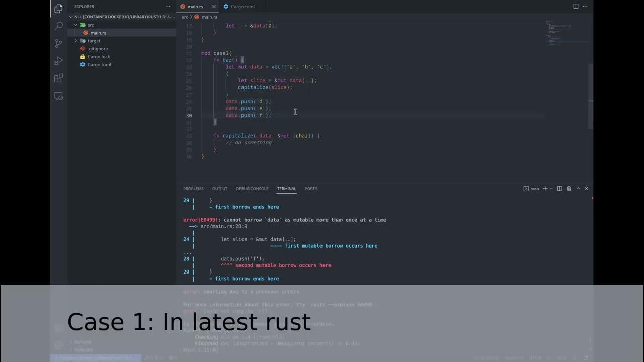Open the Remote Explorer view
This screenshot has height=362, width=644.
click(58, 96)
